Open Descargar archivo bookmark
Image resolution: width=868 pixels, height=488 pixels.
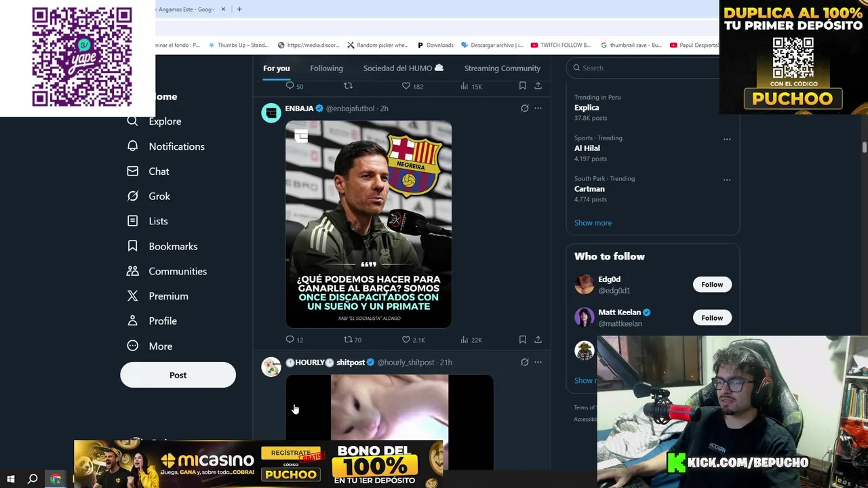click(492, 45)
